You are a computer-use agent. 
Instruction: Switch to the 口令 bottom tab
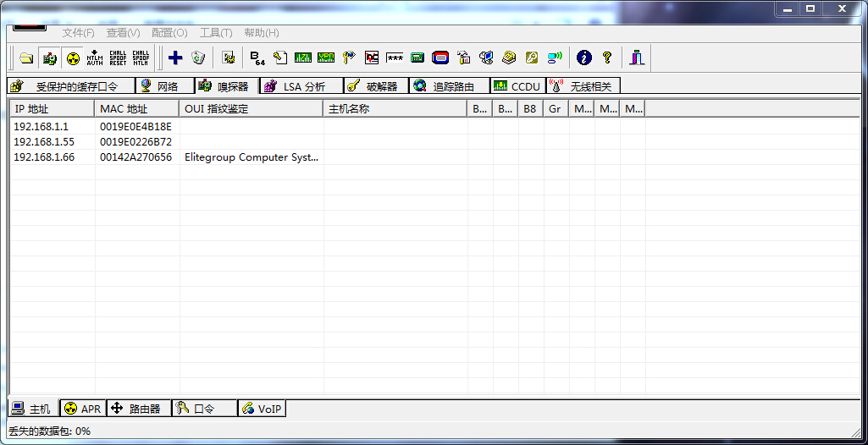point(204,409)
